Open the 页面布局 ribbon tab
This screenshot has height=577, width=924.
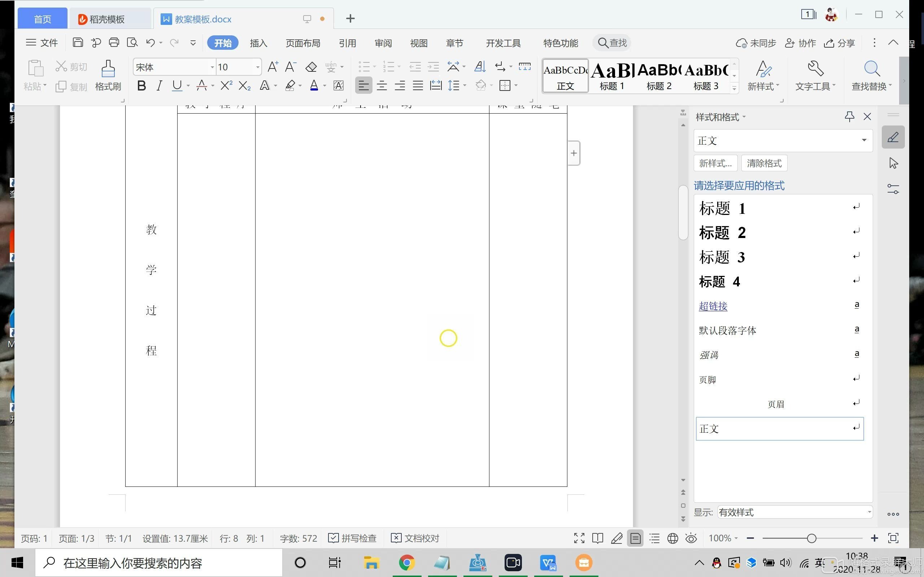(303, 43)
